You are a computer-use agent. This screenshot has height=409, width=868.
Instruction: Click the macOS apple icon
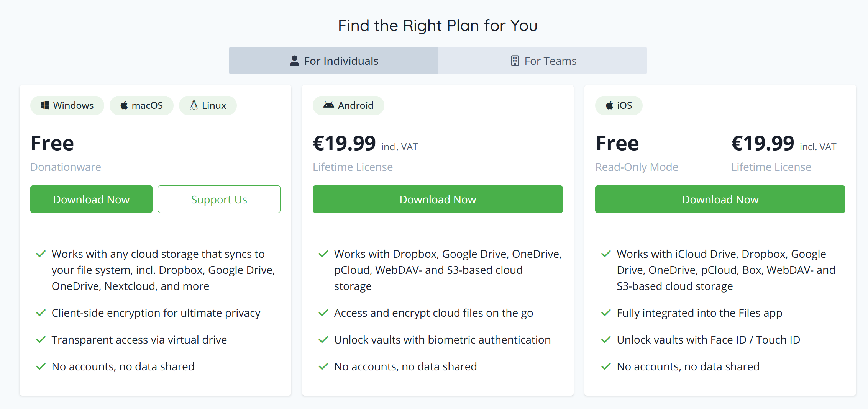point(124,105)
